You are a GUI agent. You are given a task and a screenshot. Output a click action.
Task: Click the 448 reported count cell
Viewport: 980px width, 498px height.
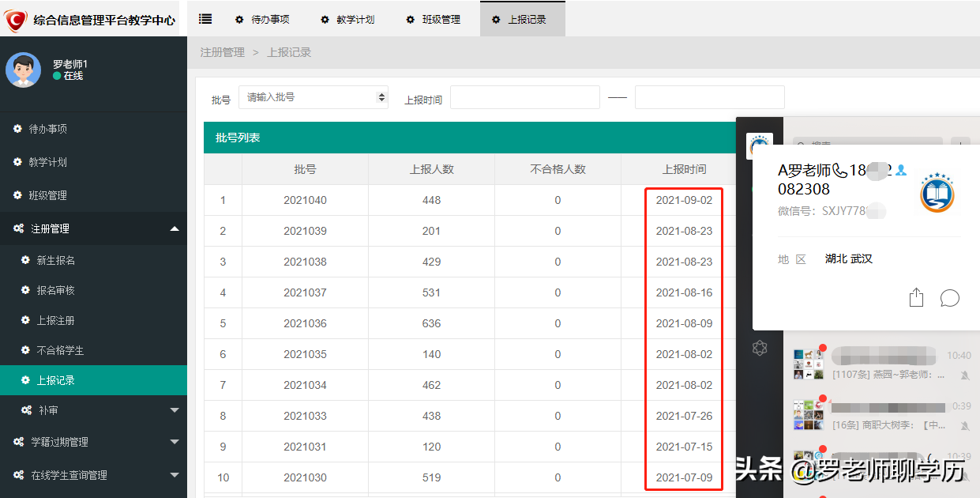point(432,200)
